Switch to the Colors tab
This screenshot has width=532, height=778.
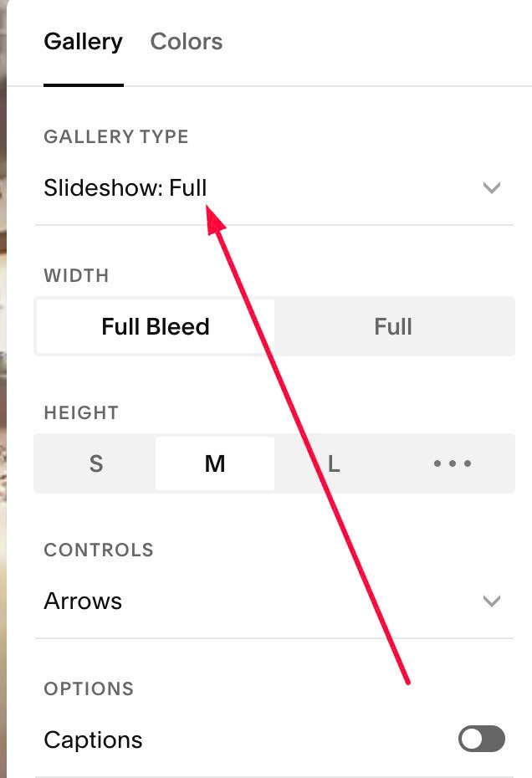186,42
